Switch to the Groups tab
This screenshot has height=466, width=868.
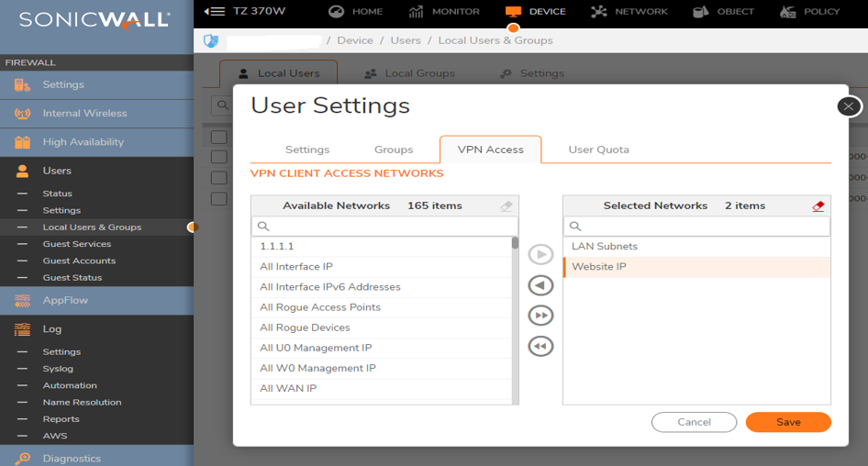(x=394, y=150)
